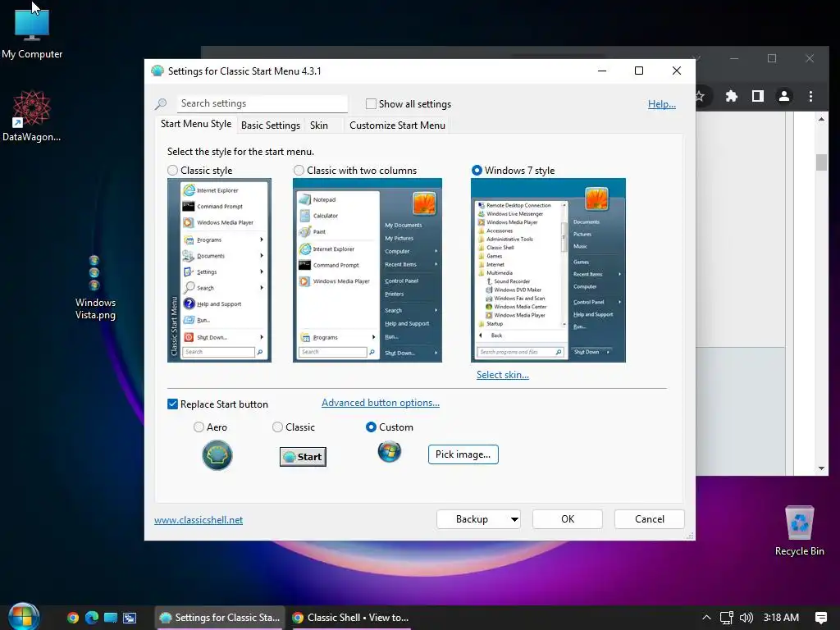This screenshot has height=630, width=840.
Task: Open the Skin tab
Action: click(x=319, y=126)
